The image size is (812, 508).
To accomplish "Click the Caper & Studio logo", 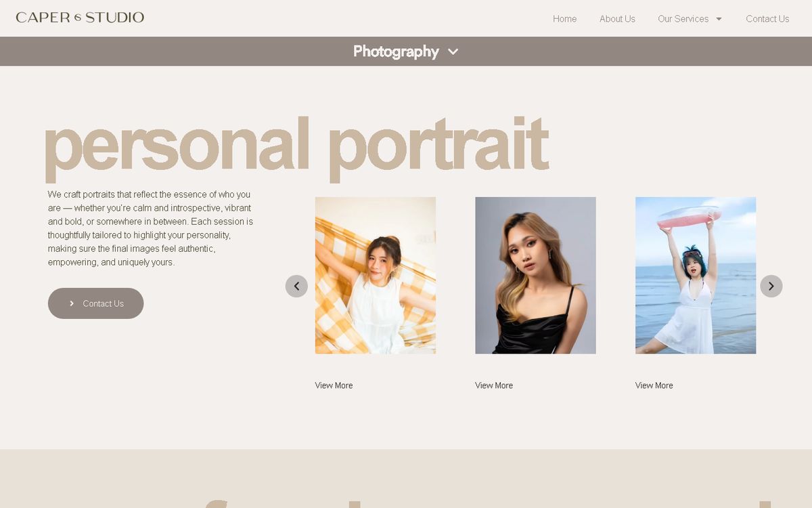I will 80,18.
